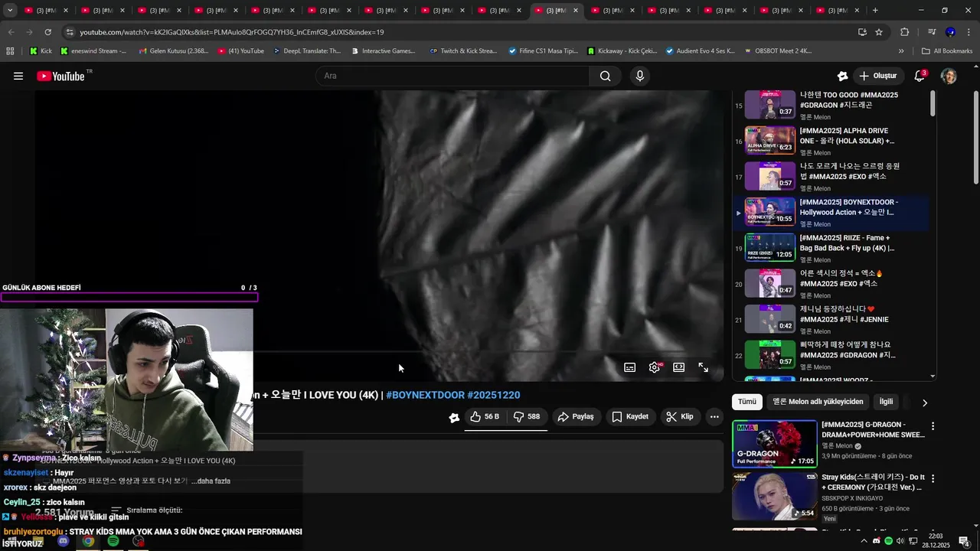Play playlist item 21 #JENNIE video

[831, 319]
